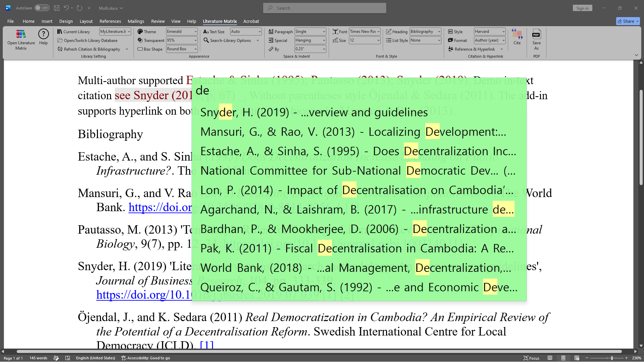Open the 95% transparency dropdown

tap(182, 40)
